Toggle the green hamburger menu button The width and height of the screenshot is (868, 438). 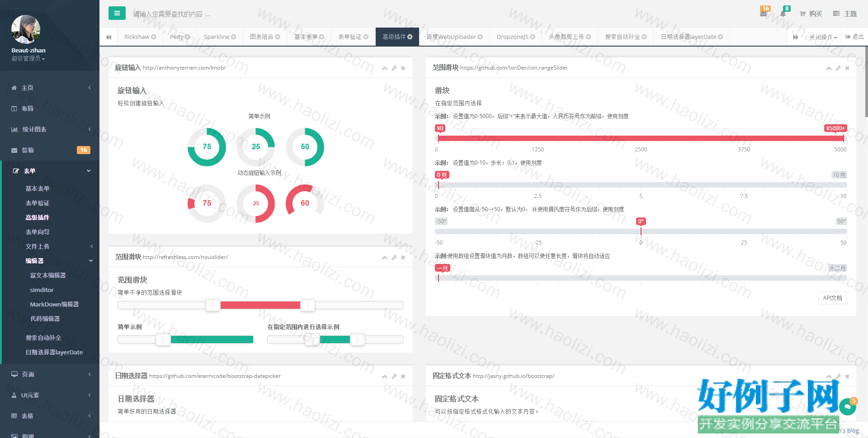117,13
